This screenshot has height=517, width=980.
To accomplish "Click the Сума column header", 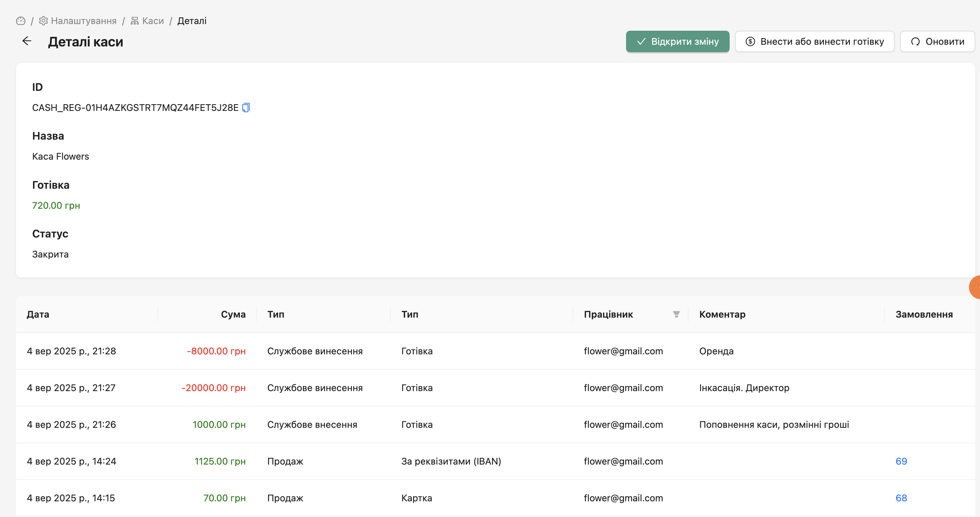I will click(x=233, y=314).
